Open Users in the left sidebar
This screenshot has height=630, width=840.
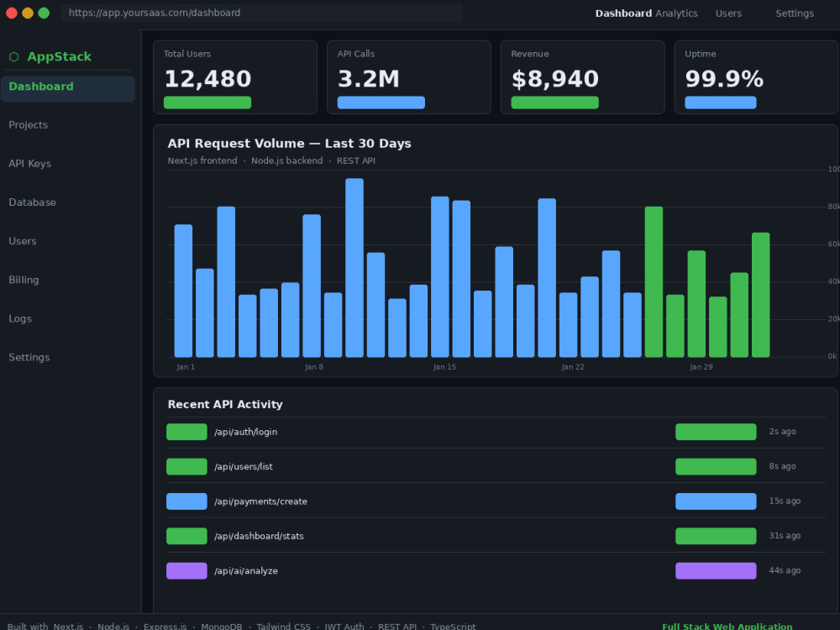tap(23, 241)
